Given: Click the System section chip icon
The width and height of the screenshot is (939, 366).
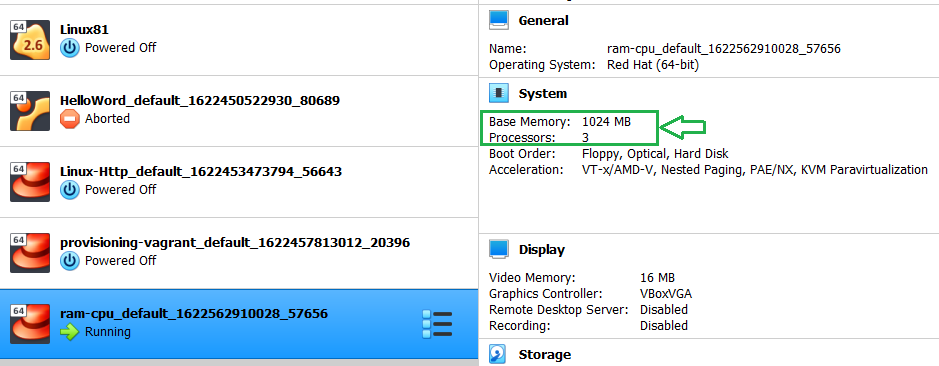Looking at the screenshot, I should pos(499,93).
